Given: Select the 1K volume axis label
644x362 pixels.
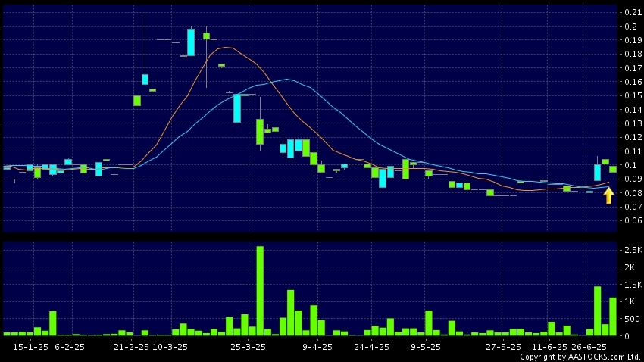Looking at the screenshot, I should 630,301.
